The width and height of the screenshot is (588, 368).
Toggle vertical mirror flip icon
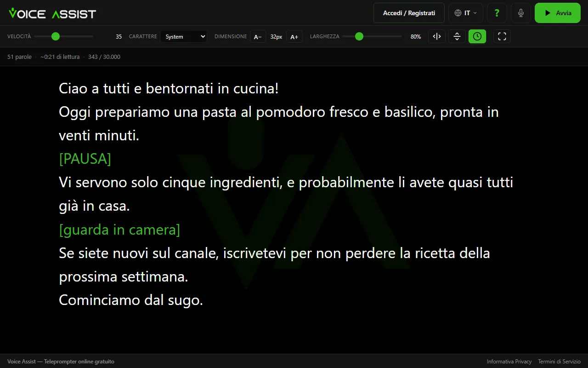pos(457,36)
